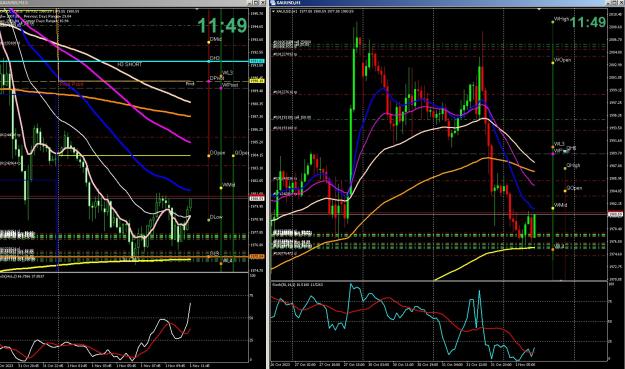Select the QOpen label in right chart

click(574, 188)
